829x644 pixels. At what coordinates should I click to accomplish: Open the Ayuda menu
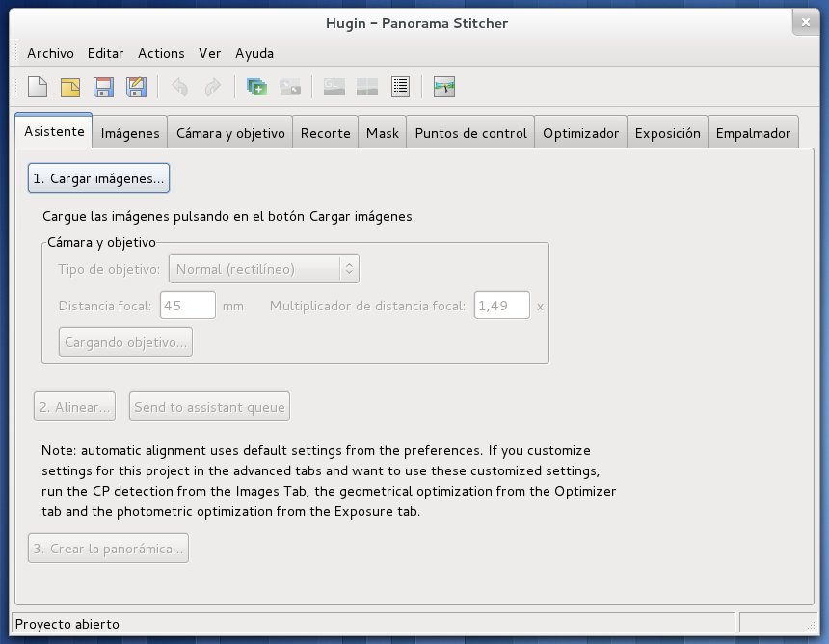tap(254, 53)
